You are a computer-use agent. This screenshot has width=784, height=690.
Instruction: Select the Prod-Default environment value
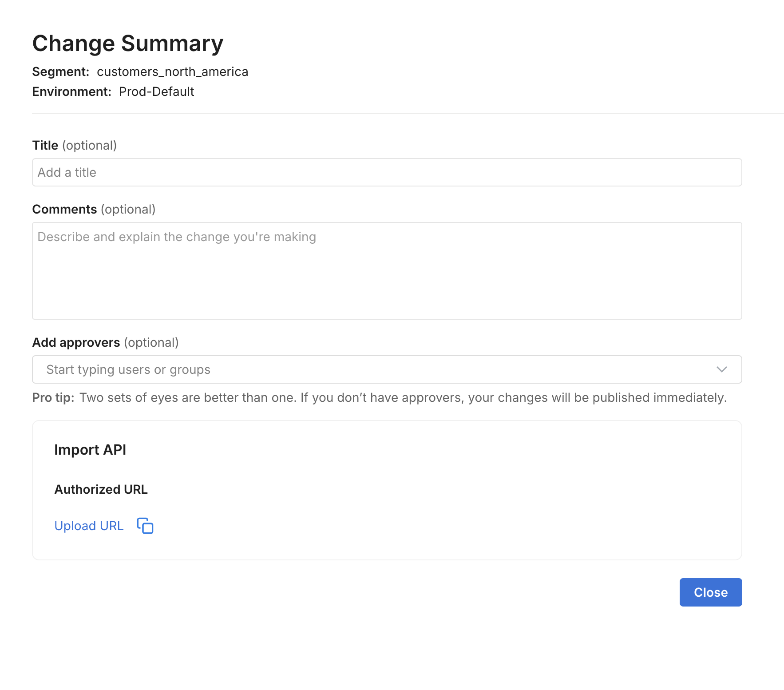pos(156,92)
